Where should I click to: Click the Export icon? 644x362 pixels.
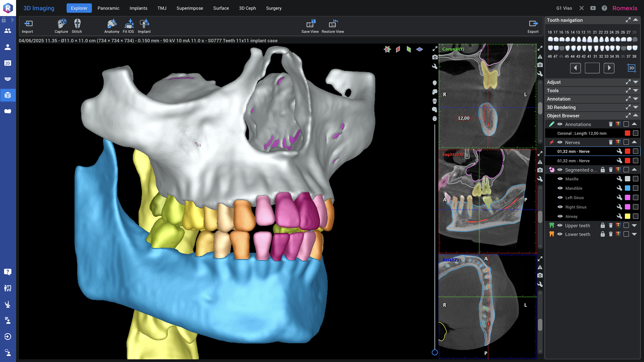click(533, 24)
